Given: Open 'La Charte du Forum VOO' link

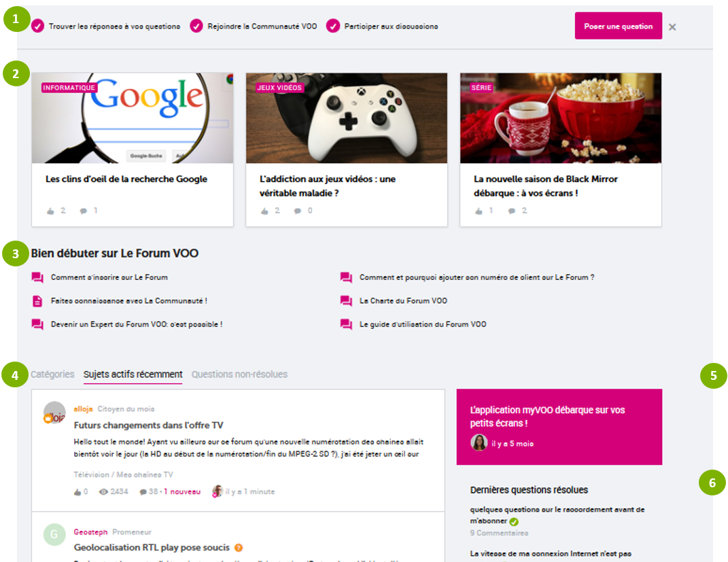Looking at the screenshot, I should (x=404, y=301).
